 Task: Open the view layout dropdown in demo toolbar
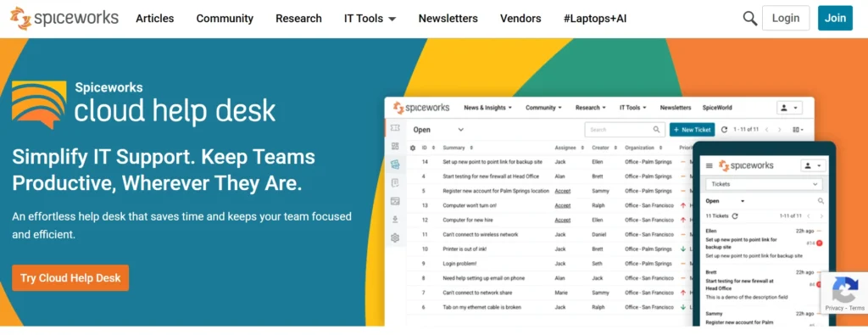[798, 130]
